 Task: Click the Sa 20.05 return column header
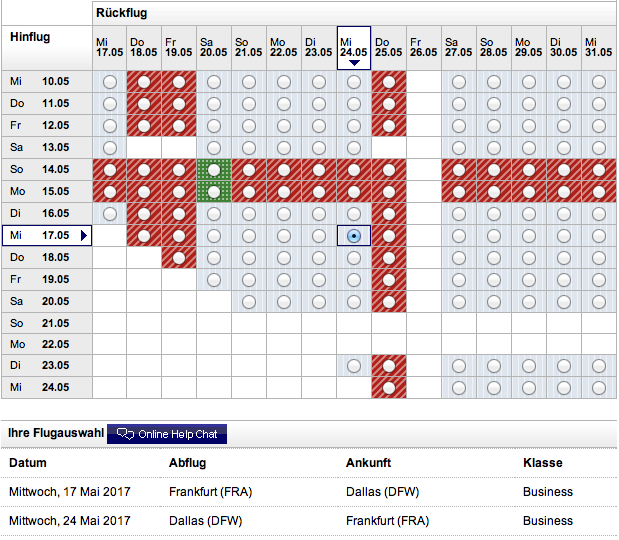pyautogui.click(x=214, y=48)
